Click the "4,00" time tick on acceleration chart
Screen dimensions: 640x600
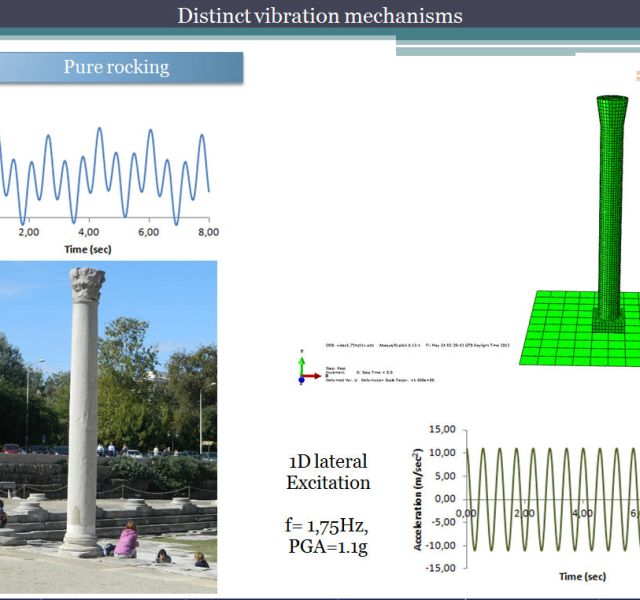(582, 513)
